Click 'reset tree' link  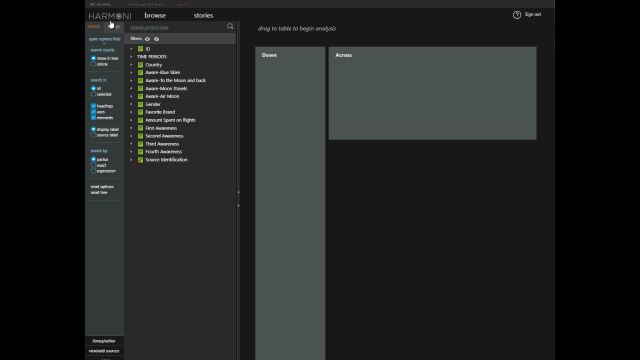click(x=99, y=193)
